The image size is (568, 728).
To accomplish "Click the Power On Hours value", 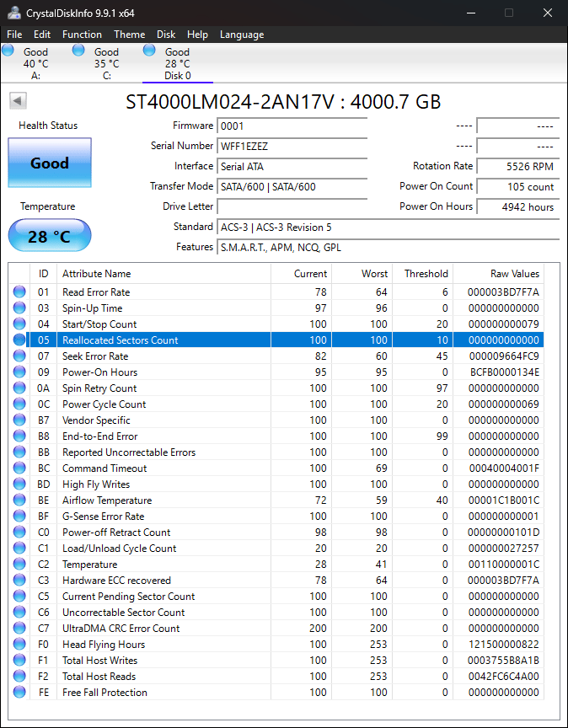I will (x=517, y=206).
